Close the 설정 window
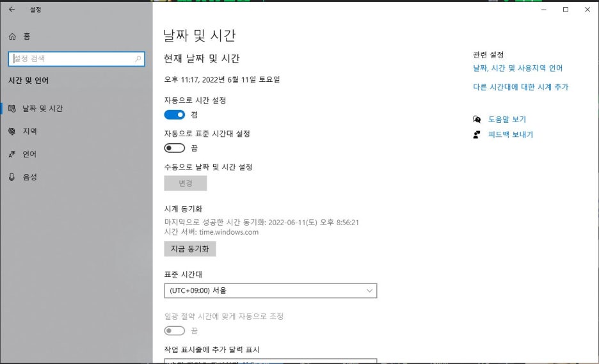This screenshot has width=599, height=364. tap(587, 10)
